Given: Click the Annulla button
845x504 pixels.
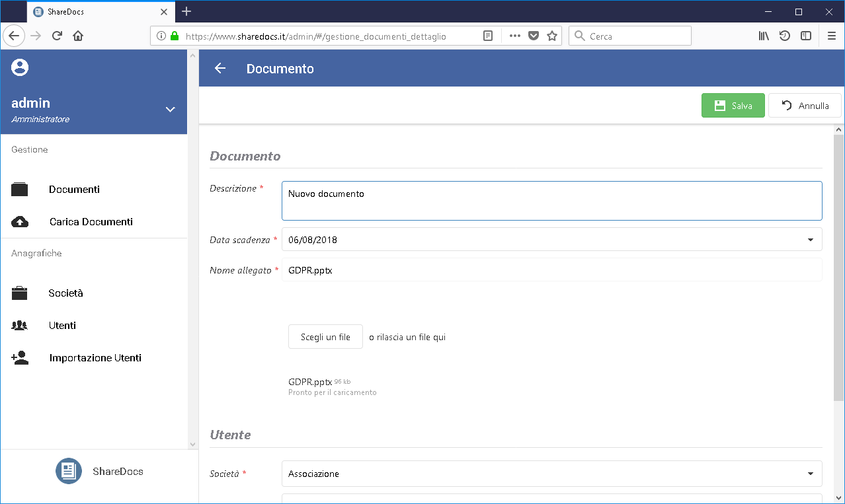Looking at the screenshot, I should click(x=805, y=106).
